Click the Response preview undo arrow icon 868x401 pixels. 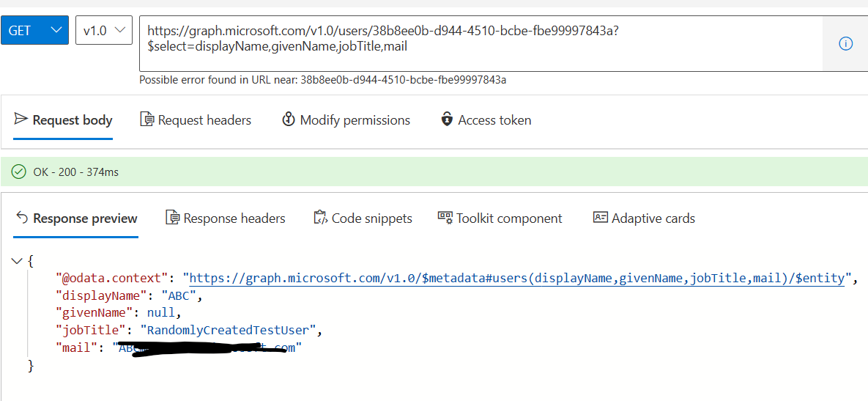21,218
